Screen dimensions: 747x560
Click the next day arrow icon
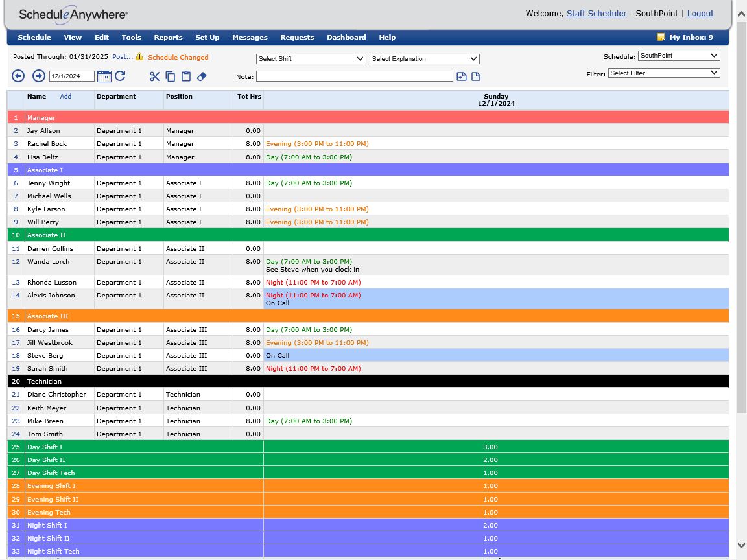click(38, 76)
